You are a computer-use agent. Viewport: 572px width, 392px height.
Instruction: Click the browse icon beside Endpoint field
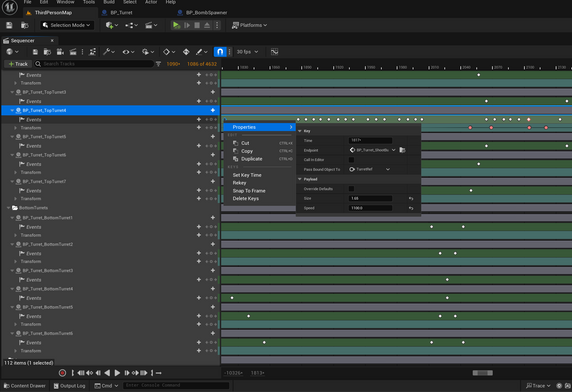click(x=402, y=150)
